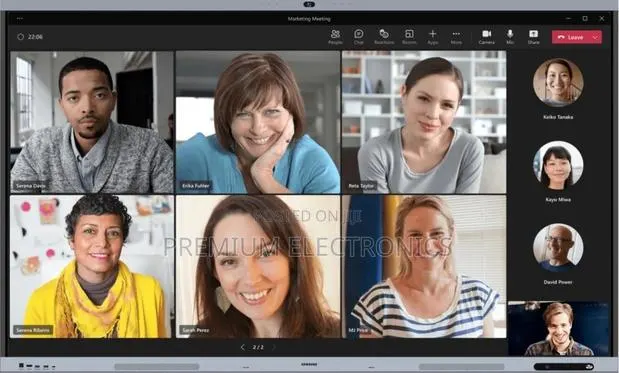The width and height of the screenshot is (619, 373).
Task: Expand the Leave options chevron
Action: click(x=596, y=37)
